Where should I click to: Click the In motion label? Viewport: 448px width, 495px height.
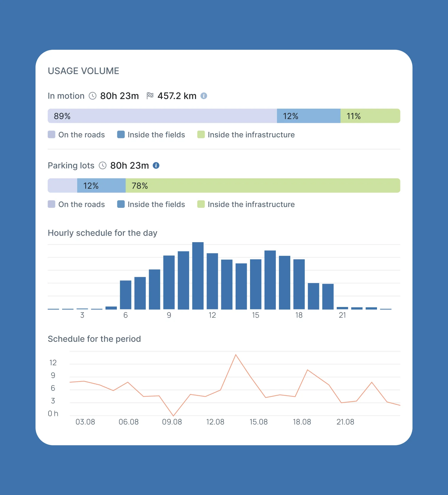66,96
